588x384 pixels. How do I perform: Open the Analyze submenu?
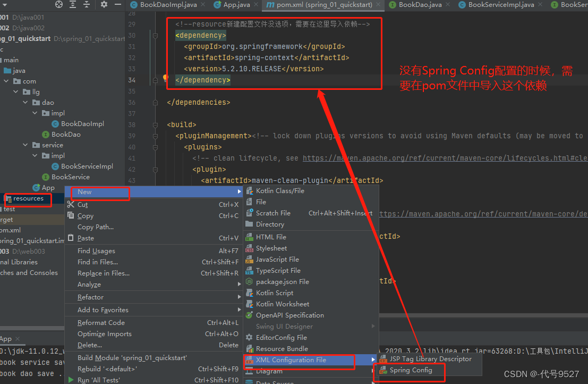(x=154, y=285)
